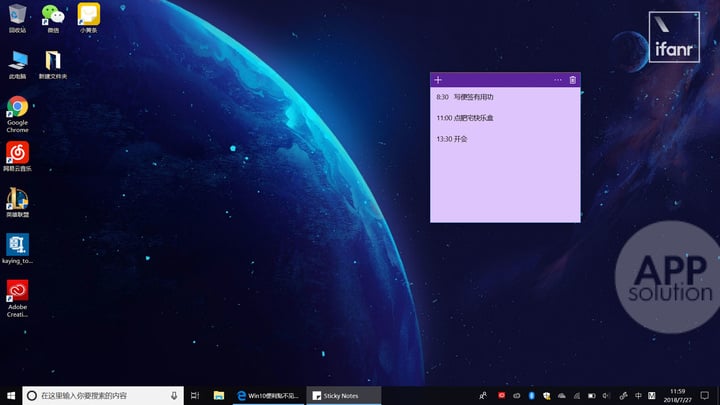Add a new sticky note with plus icon
Image resolution: width=720 pixels, height=405 pixels.
438,80
